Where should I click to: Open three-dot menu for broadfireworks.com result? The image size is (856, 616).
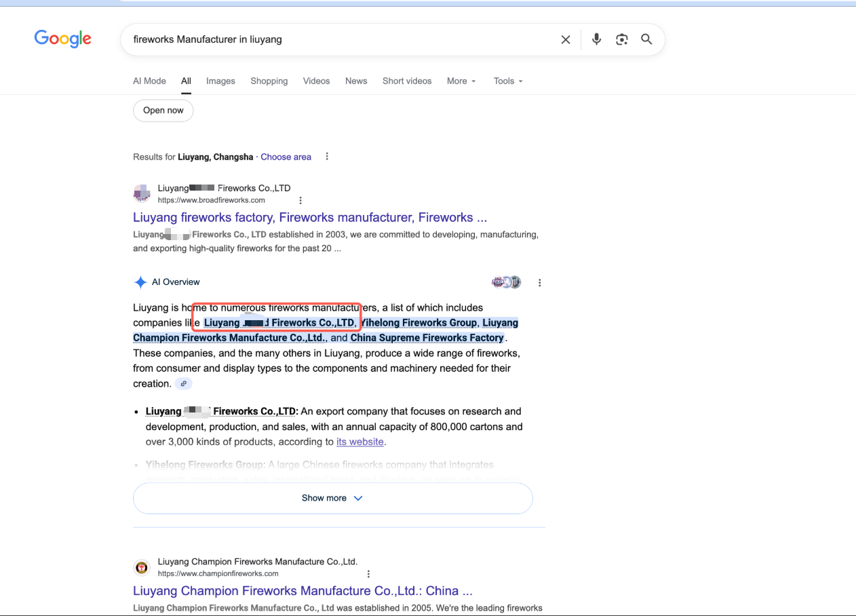point(300,200)
